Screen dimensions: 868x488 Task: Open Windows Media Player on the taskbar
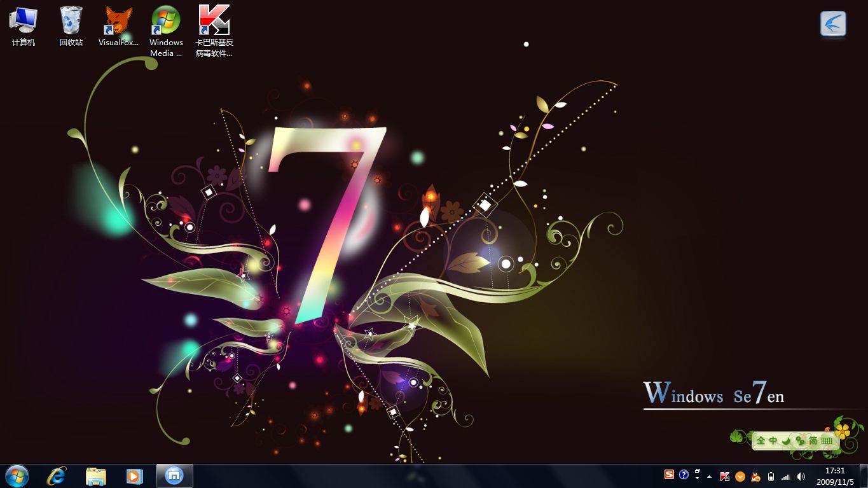(135, 476)
